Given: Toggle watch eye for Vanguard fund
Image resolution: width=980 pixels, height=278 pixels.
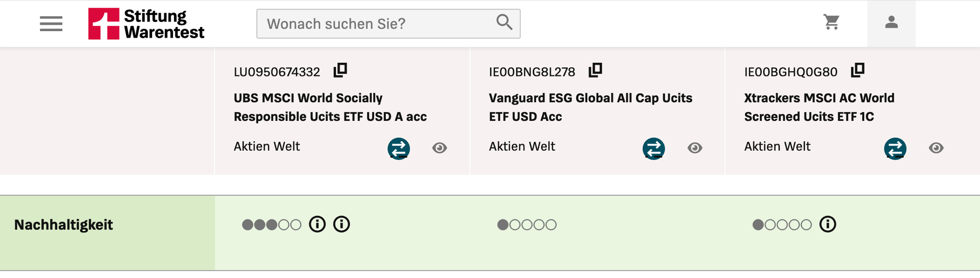Looking at the screenshot, I should pyautogui.click(x=695, y=148).
